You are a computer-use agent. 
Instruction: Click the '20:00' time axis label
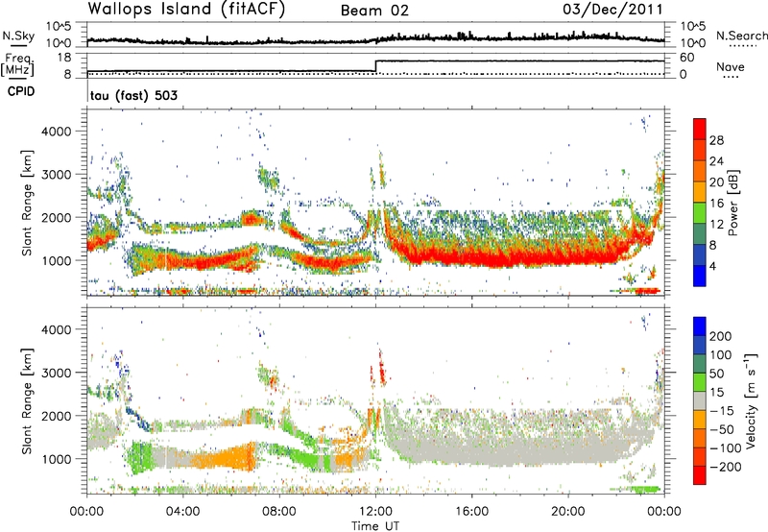tap(568, 512)
